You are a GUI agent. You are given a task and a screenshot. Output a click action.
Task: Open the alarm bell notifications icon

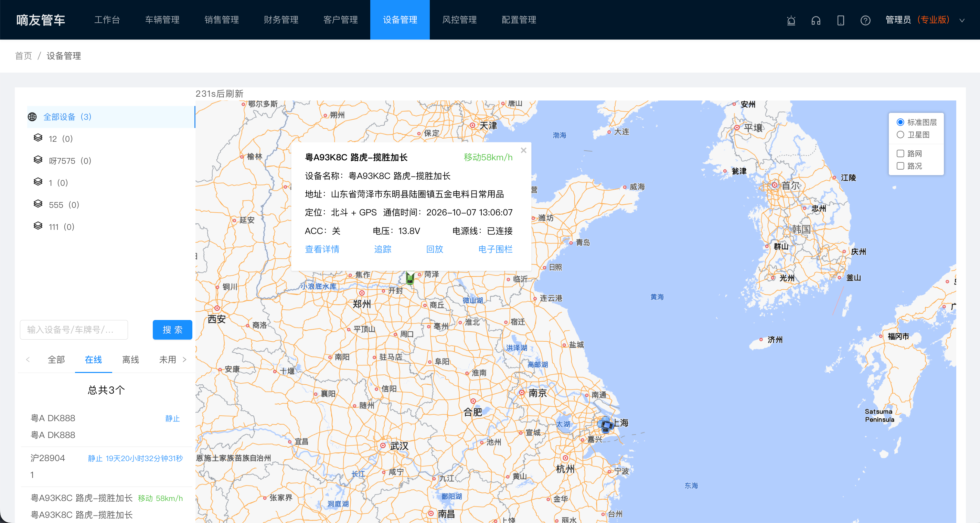pyautogui.click(x=791, y=20)
